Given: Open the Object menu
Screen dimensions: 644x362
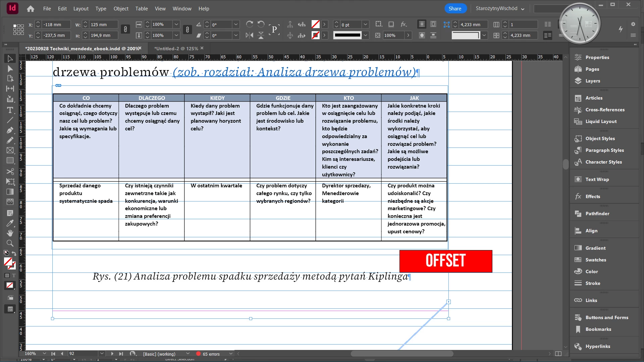Looking at the screenshot, I should click(x=121, y=9).
